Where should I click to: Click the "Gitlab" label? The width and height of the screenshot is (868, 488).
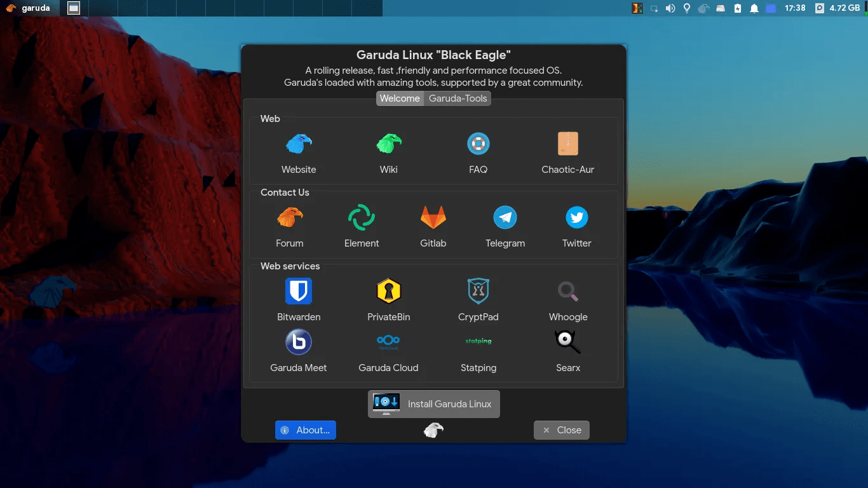pos(433,243)
